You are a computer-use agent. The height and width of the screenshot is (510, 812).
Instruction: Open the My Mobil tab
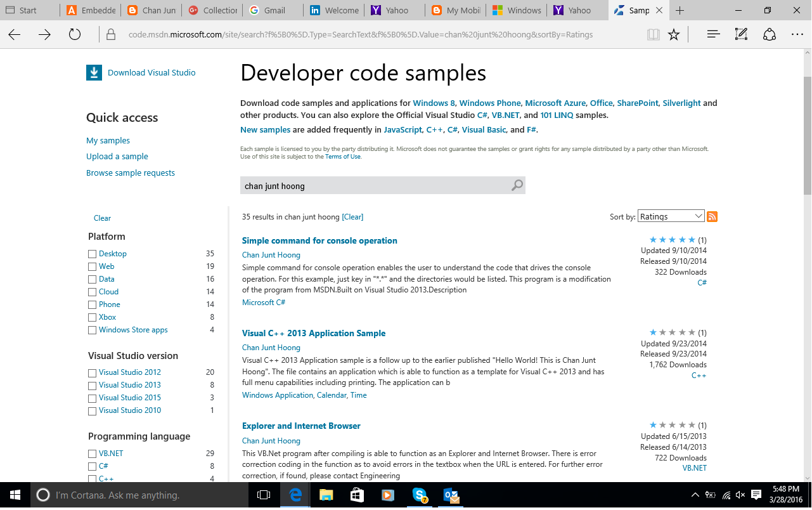click(x=456, y=10)
